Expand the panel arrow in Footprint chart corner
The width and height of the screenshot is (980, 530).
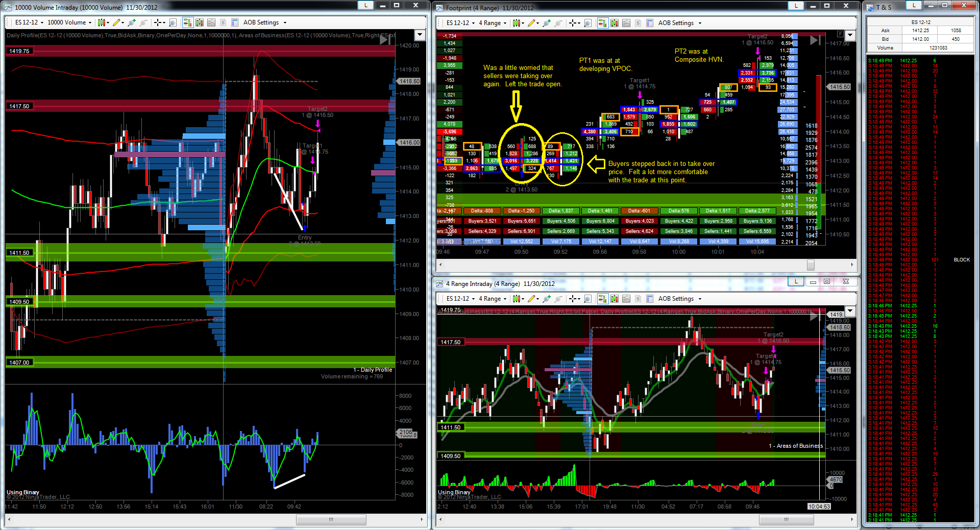(850, 36)
